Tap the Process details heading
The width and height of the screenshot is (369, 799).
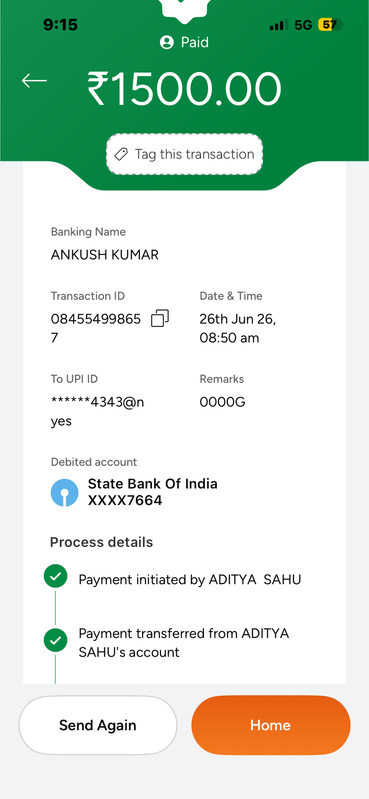pos(101,542)
